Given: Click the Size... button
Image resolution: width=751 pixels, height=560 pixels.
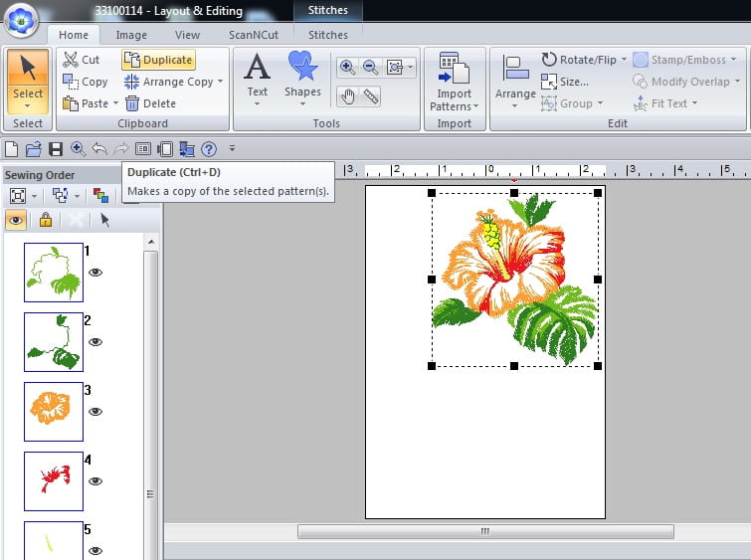Looking at the screenshot, I should coord(565,82).
